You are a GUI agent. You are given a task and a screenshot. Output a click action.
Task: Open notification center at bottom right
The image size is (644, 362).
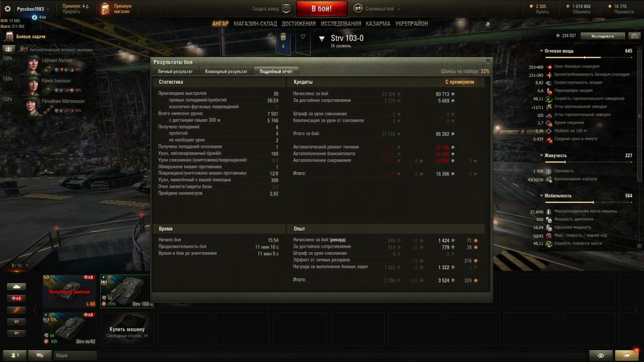(627, 355)
